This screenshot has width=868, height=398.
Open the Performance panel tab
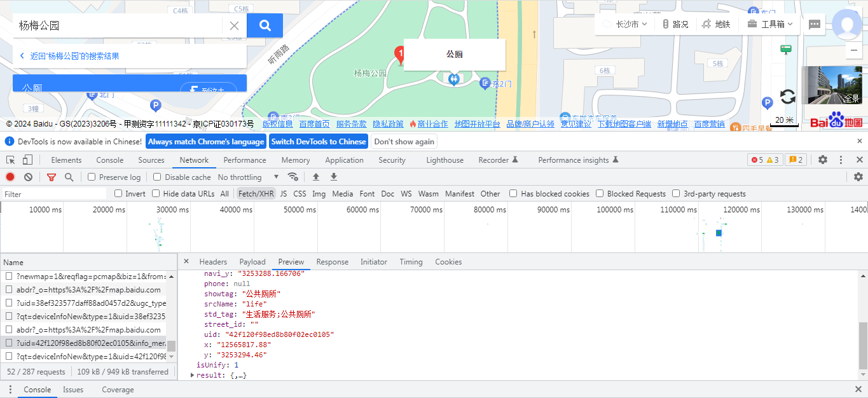pos(245,160)
